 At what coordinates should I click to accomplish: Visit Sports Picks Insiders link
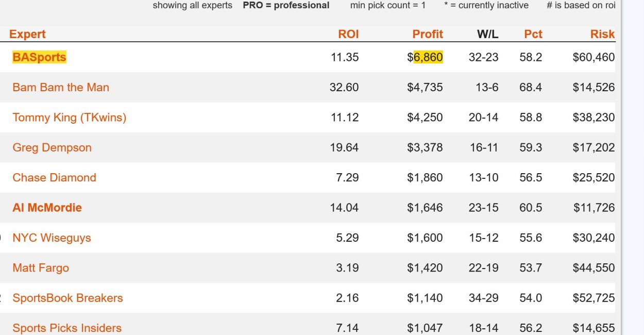(x=67, y=328)
